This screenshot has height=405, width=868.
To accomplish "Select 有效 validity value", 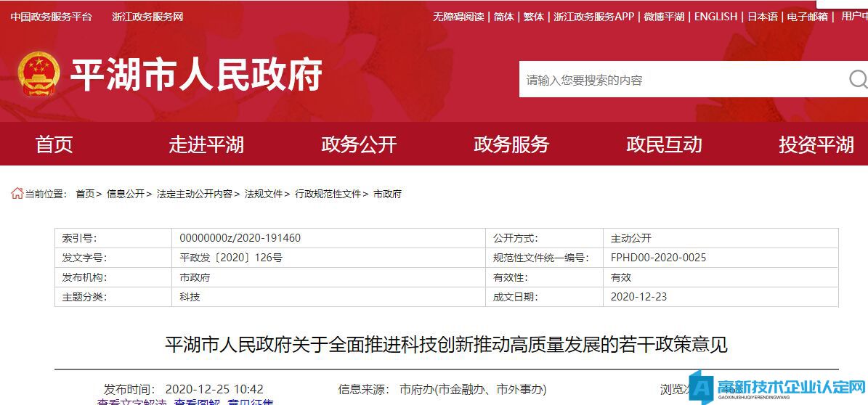I will pos(621,277).
